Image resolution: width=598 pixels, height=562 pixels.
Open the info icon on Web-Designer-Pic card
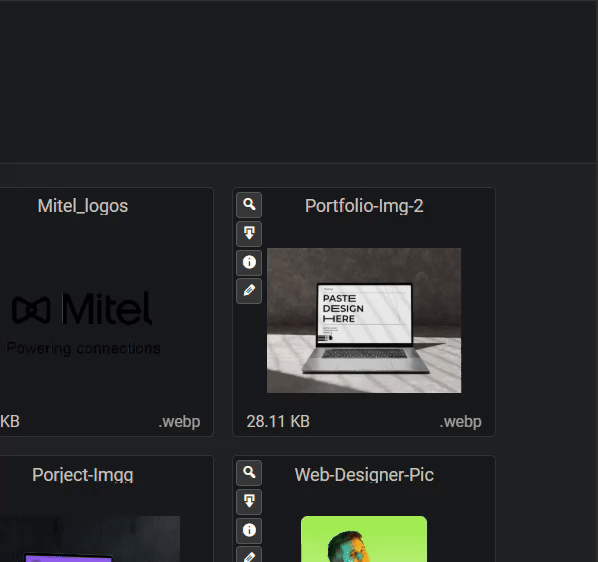[249, 530]
